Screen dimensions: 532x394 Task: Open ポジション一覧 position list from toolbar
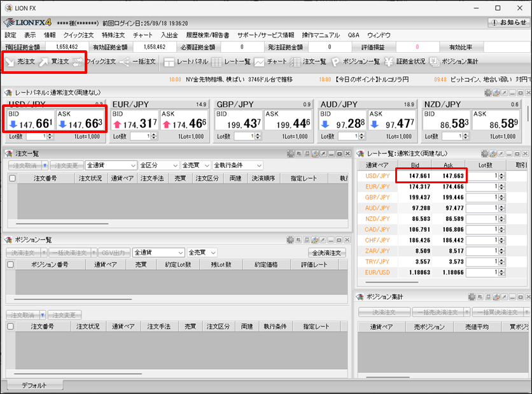(x=355, y=62)
